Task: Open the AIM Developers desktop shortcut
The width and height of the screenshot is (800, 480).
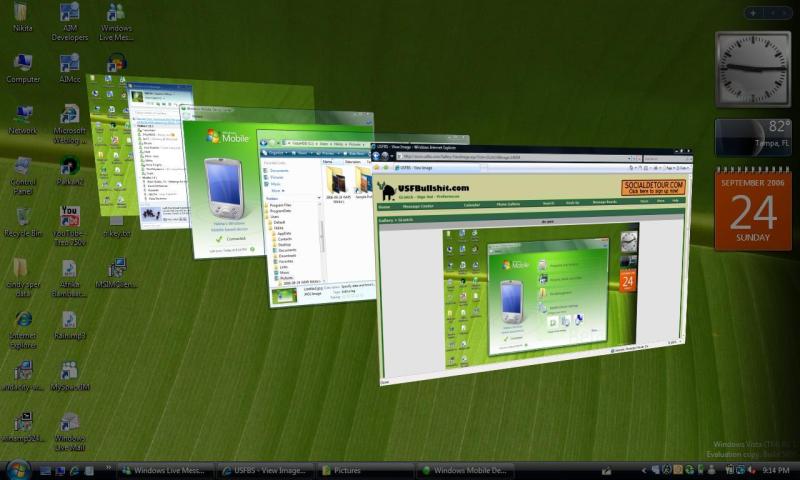Action: [70, 21]
